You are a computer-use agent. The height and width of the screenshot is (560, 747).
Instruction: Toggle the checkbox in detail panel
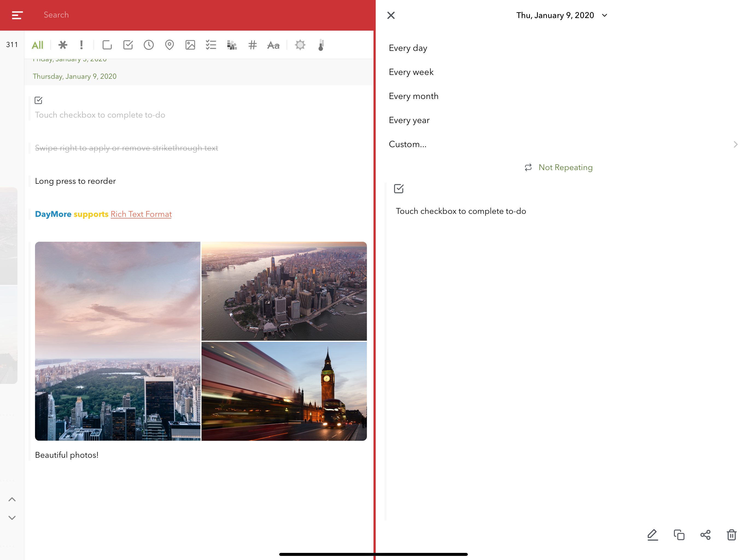[x=398, y=188]
